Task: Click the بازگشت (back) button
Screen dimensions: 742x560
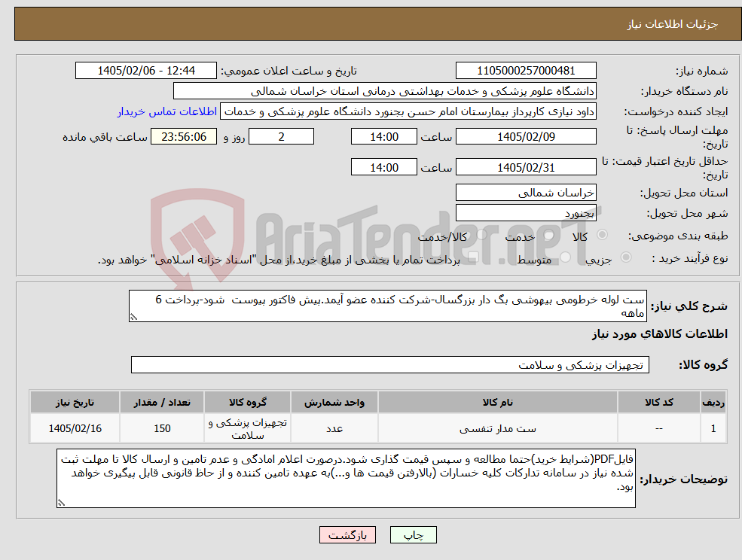Action: [347, 535]
